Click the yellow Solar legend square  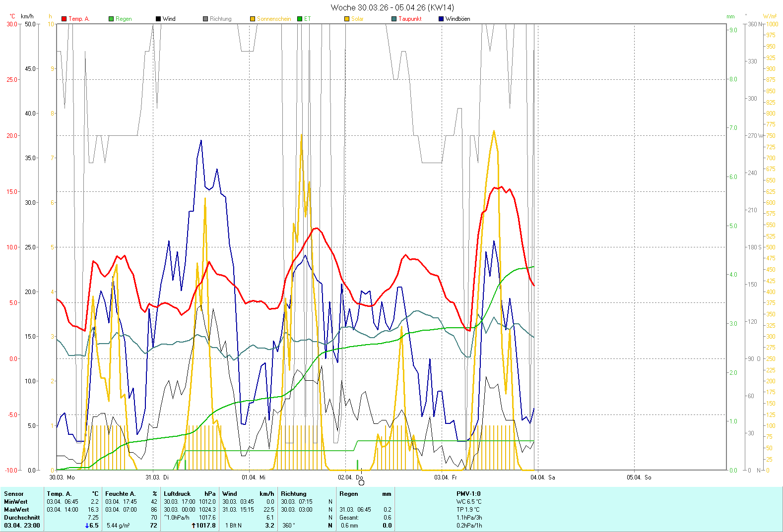click(347, 19)
